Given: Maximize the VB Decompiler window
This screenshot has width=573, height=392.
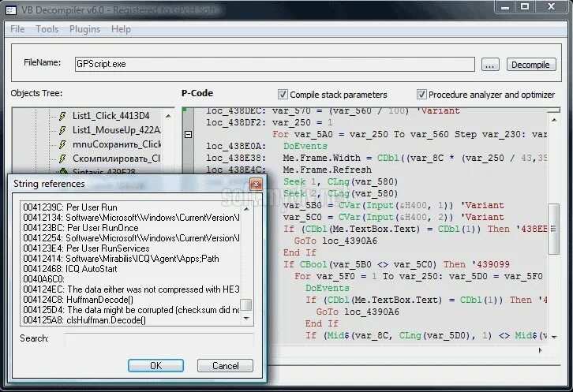Looking at the screenshot, I should click(525, 6).
